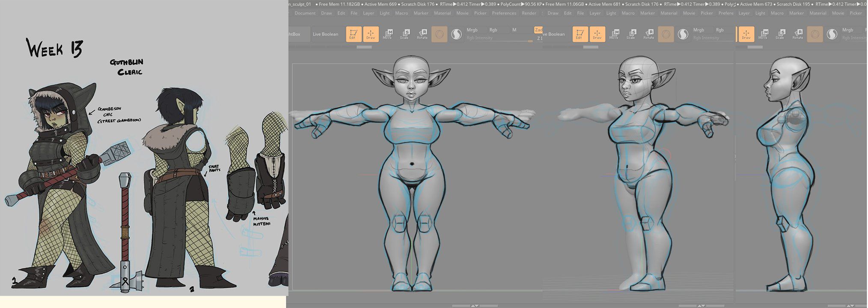Open the Marker menu in right window

coord(797,13)
